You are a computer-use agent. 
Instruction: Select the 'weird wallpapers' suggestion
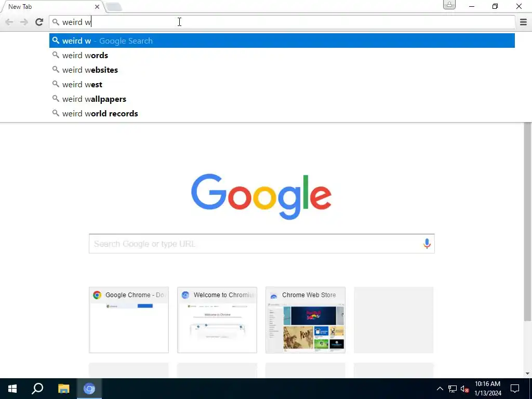tap(282, 99)
